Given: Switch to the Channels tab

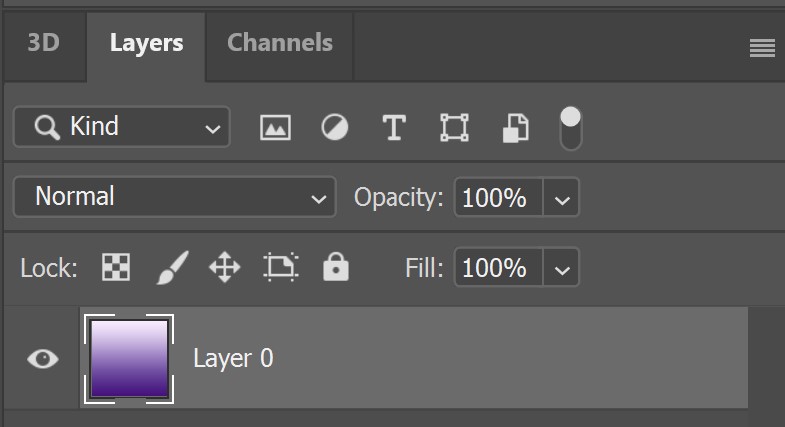Looking at the screenshot, I should (x=279, y=44).
